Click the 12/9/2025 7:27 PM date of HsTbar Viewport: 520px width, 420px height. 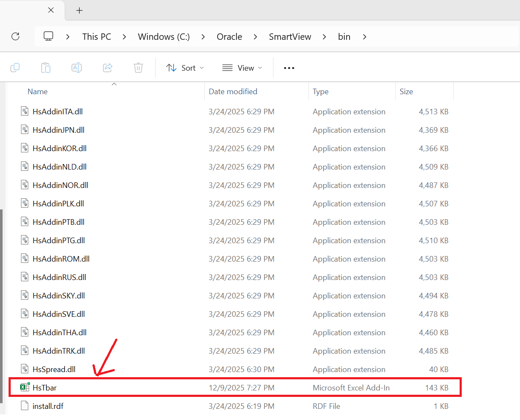pos(242,387)
